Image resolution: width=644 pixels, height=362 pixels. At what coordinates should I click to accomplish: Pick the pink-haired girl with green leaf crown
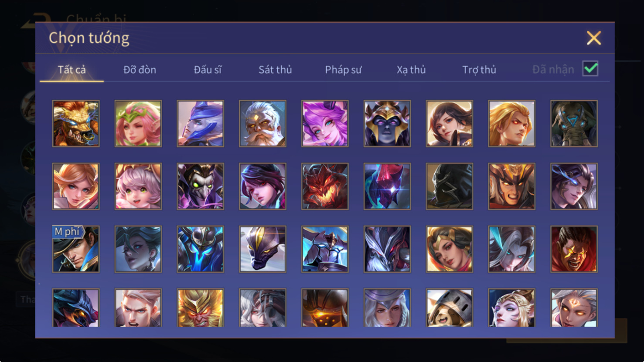[138, 124]
